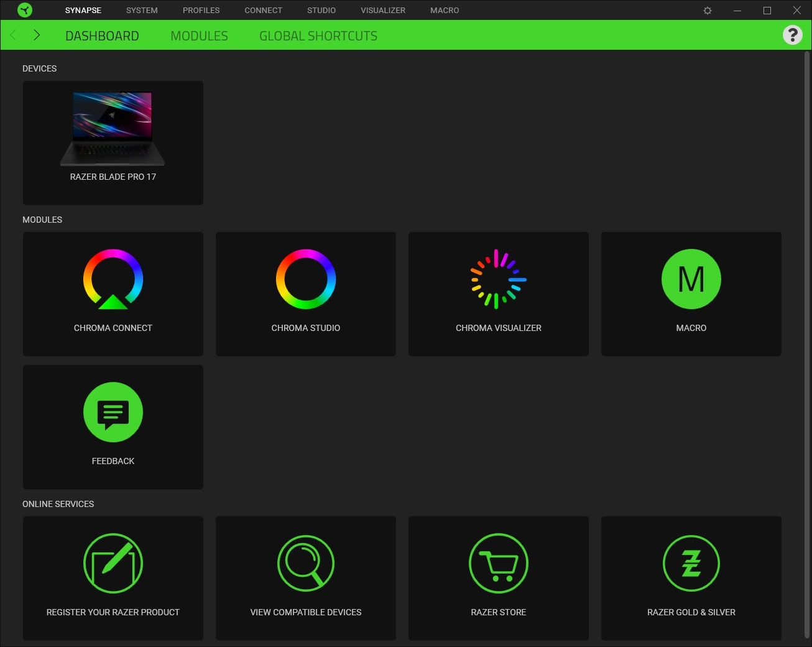The width and height of the screenshot is (812, 647).
Task: Open the Studio top tab
Action: pos(321,11)
